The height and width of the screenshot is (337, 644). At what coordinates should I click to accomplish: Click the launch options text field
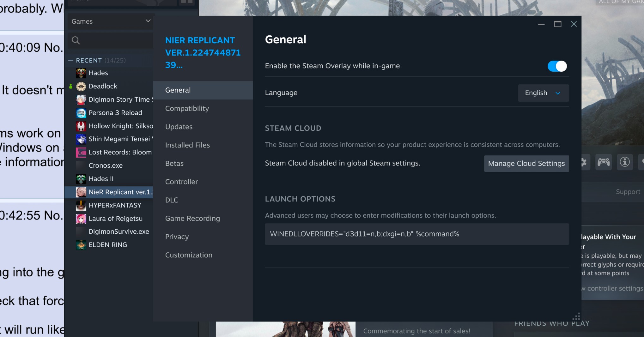(417, 234)
